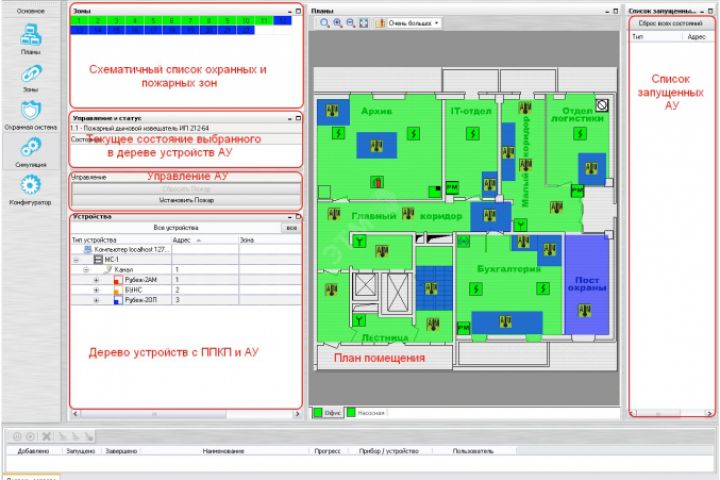Screen dimensions: 720x480
Task: Sort devices by the Адрес column
Action: (x=205, y=240)
